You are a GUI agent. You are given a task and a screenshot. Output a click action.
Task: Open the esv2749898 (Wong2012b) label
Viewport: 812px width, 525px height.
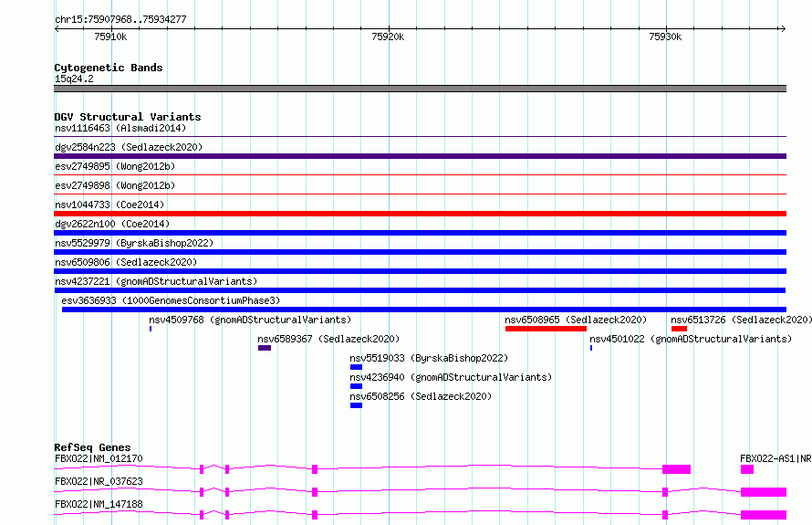pyautogui.click(x=115, y=185)
